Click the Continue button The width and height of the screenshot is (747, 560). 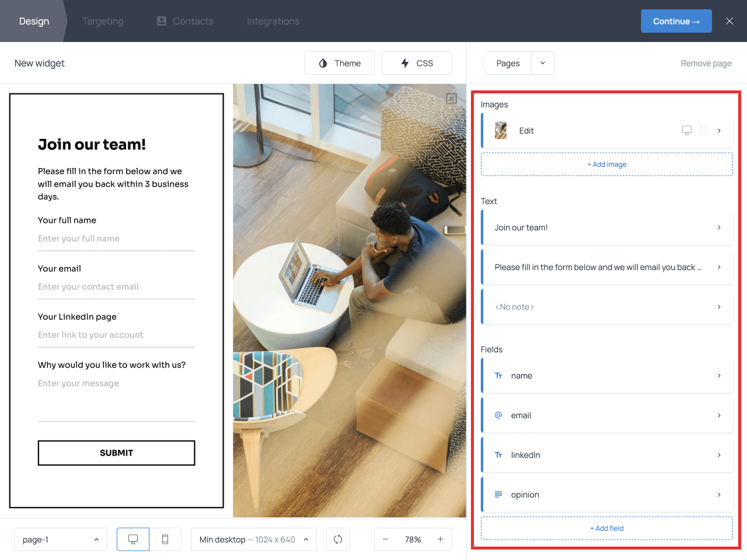(x=676, y=20)
